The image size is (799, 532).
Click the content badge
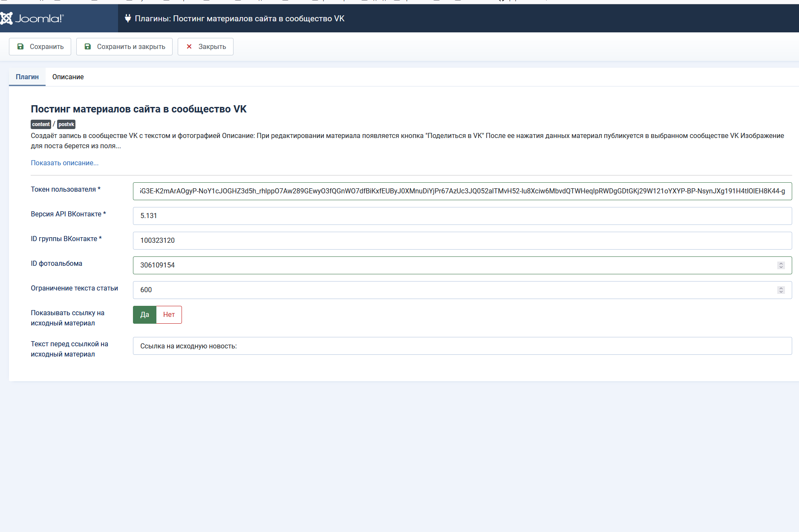(x=41, y=124)
